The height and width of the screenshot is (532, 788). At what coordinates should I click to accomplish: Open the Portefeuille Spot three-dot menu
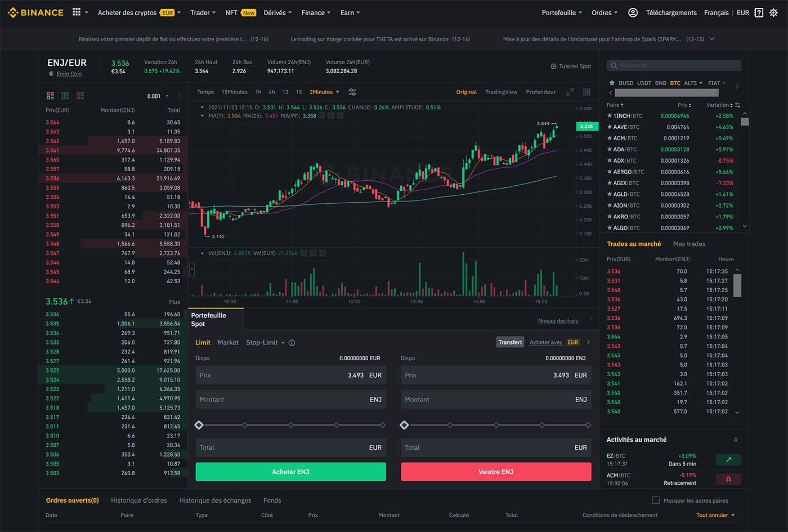(x=590, y=320)
